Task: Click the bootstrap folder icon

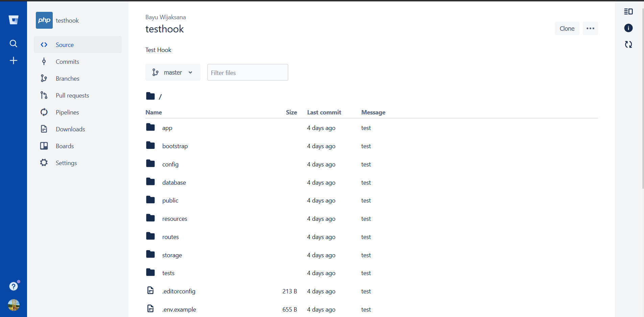Action: click(x=150, y=146)
